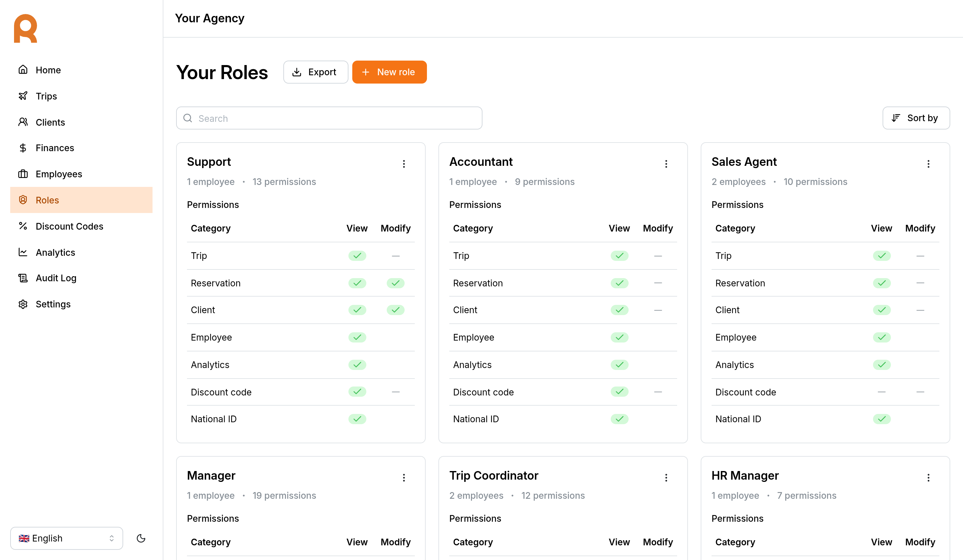This screenshot has height=560, width=963.
Task: Open Manager role options menu
Action: [404, 477]
